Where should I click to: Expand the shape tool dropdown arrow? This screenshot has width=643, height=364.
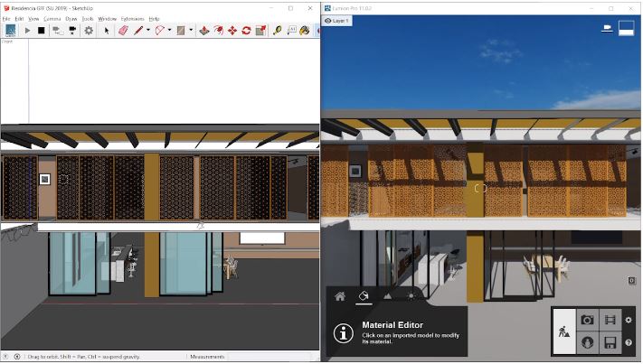point(169,30)
